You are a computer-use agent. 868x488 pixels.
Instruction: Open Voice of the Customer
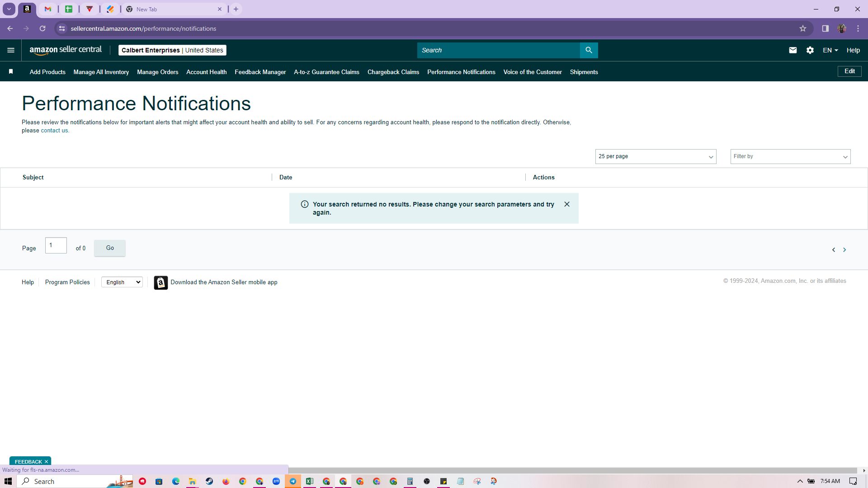[x=533, y=72]
